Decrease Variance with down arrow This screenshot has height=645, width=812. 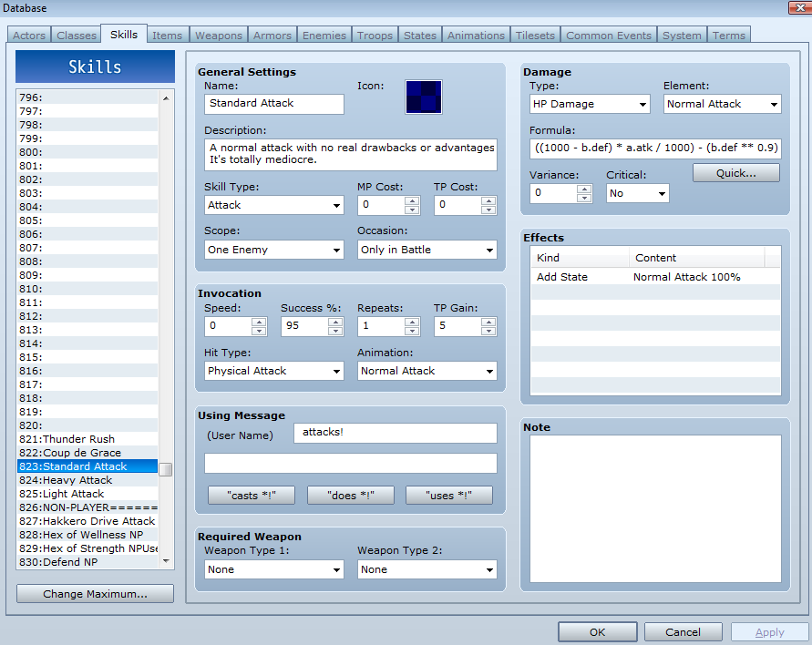coord(584,198)
